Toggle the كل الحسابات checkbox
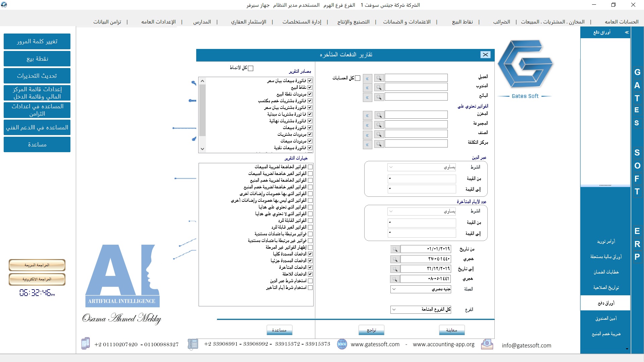Image resolution: width=644 pixels, height=362 pixels. (x=358, y=78)
